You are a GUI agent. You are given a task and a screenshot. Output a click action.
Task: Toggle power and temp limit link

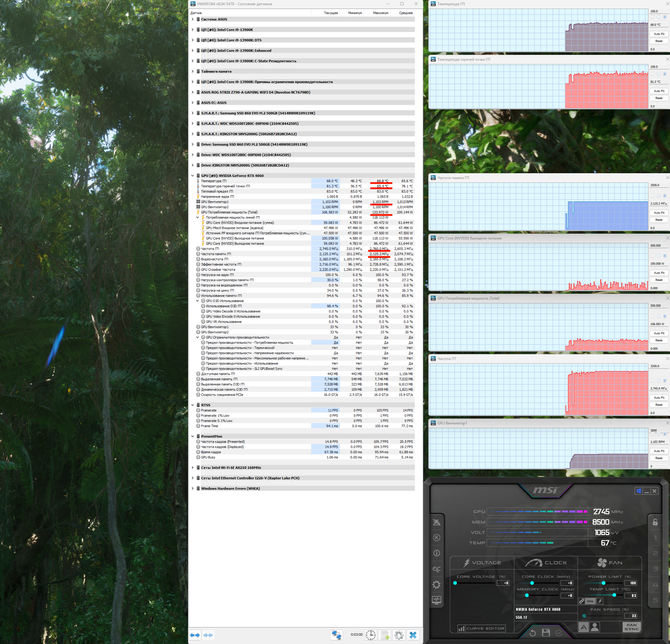pyautogui.click(x=582, y=601)
